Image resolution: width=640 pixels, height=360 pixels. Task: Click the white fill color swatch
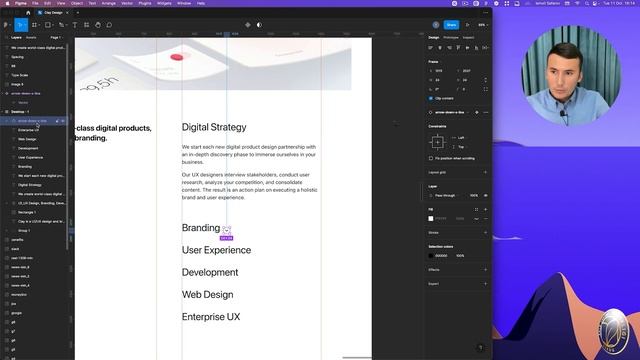(431, 219)
